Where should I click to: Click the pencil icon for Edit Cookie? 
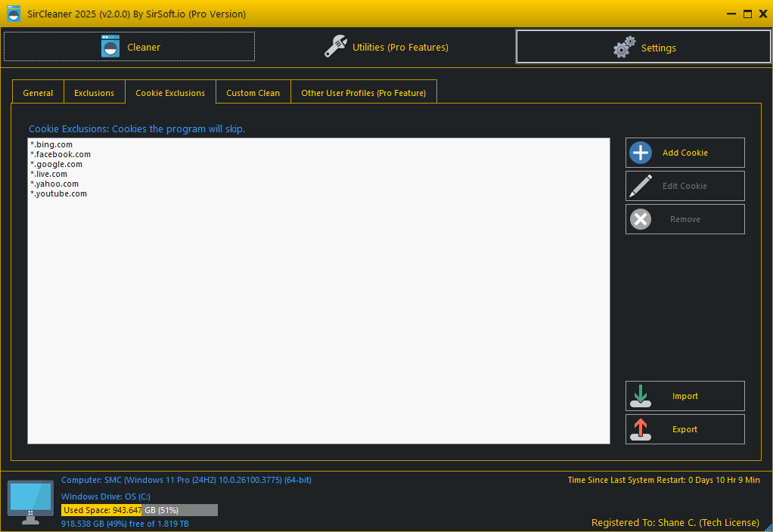(x=641, y=186)
